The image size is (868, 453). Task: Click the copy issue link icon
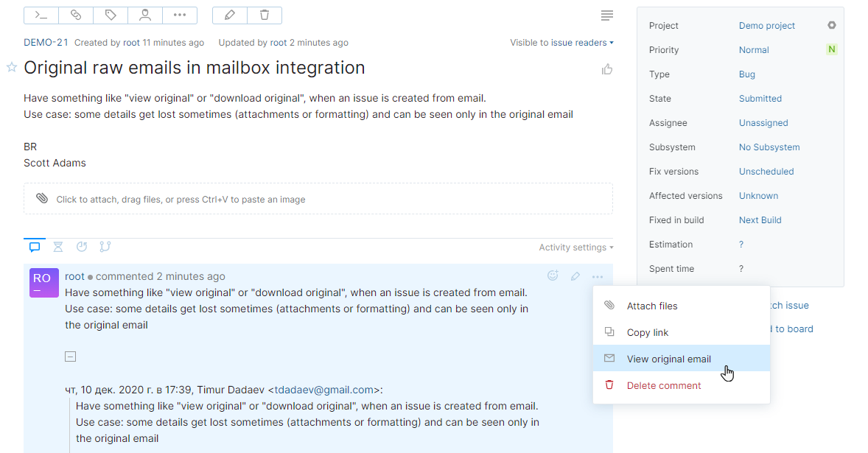(75, 15)
